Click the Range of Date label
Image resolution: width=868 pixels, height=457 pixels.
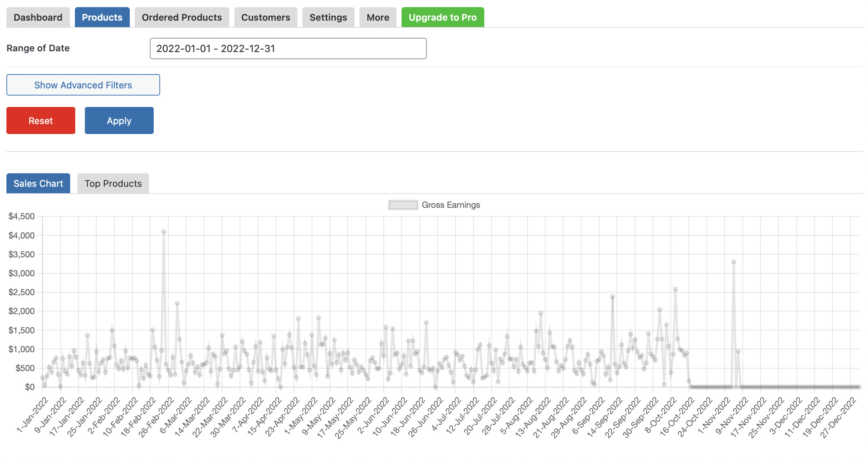point(38,48)
